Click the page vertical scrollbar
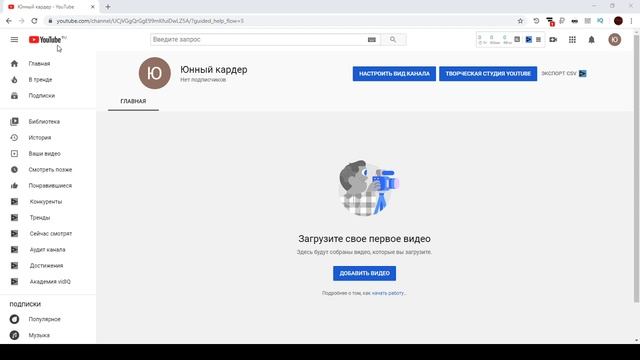Image resolution: width=640 pixels, height=360 pixels. [x=636, y=168]
